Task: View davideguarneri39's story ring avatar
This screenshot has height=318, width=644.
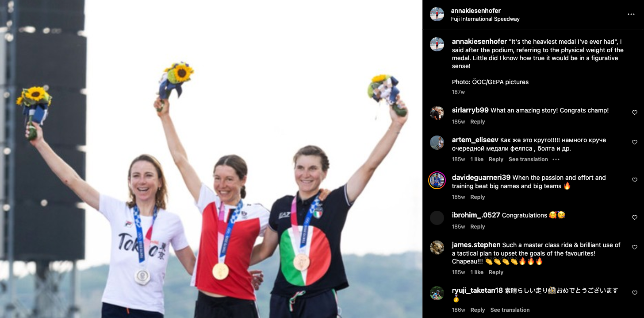Action: point(437,180)
